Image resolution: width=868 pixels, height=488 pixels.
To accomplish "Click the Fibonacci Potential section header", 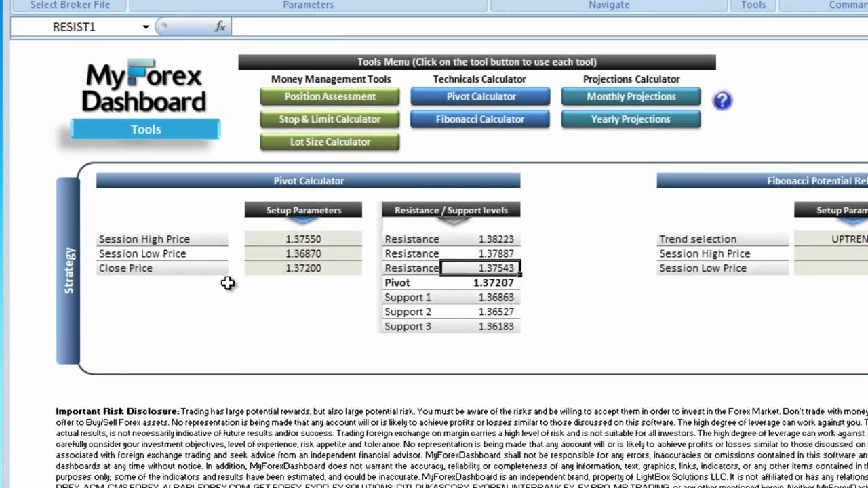I will [762, 181].
